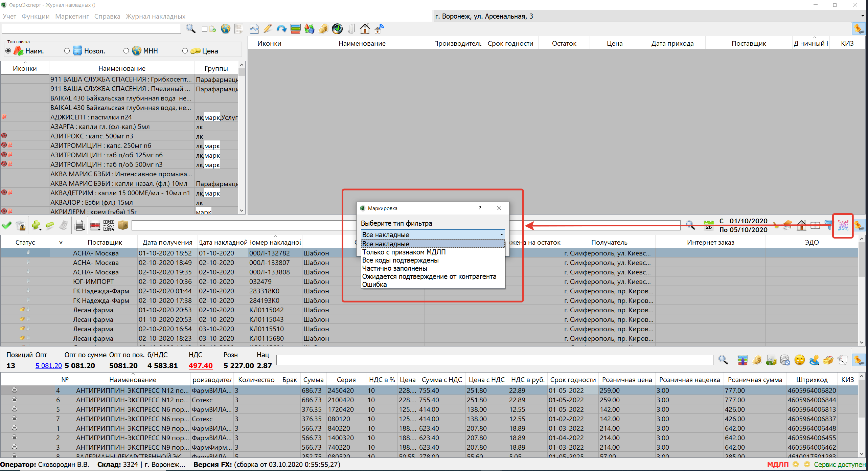Click the blue funnel filter icon
Image resolution: width=868 pixels, height=471 pixels.
tap(828, 225)
